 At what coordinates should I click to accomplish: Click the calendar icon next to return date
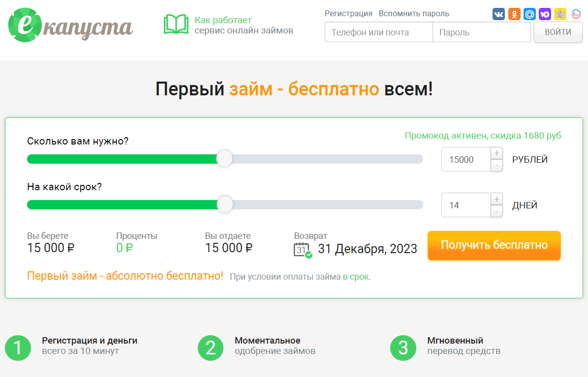point(302,250)
